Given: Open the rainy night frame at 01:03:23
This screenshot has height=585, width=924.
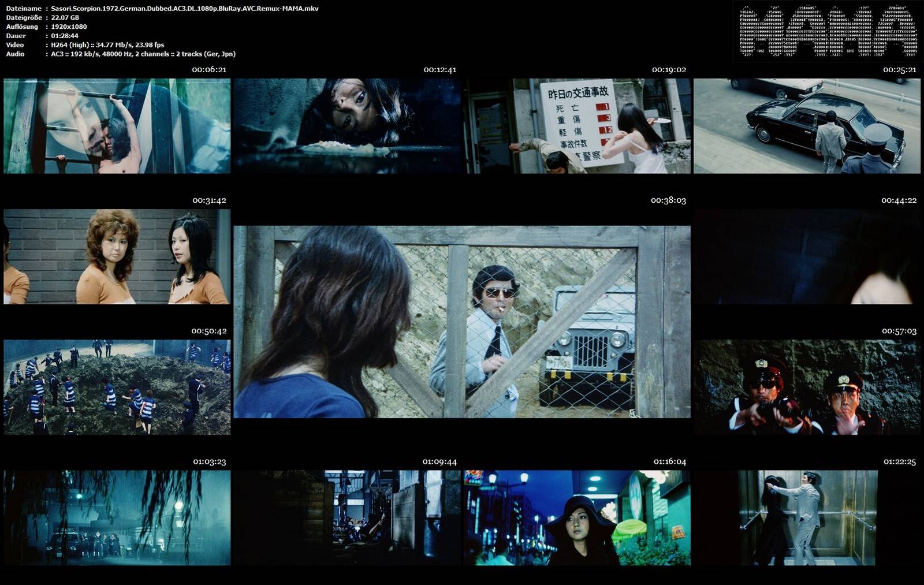Looking at the screenshot, I should click(x=117, y=517).
